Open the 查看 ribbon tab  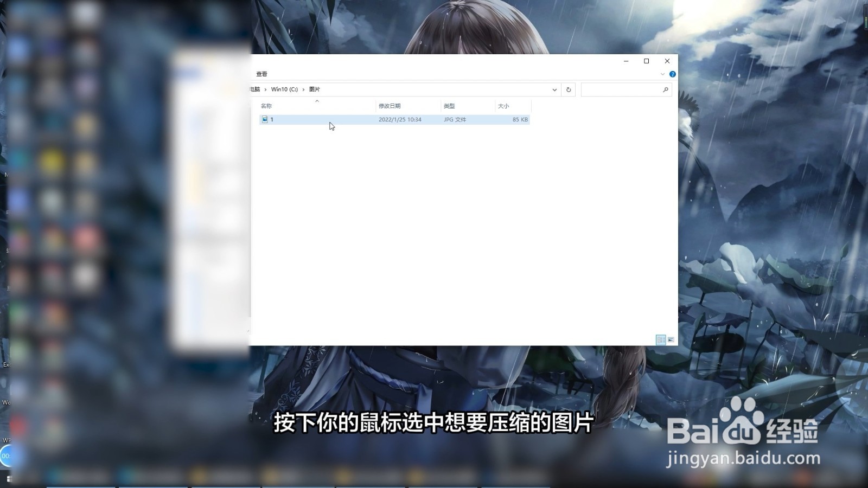(262, 74)
